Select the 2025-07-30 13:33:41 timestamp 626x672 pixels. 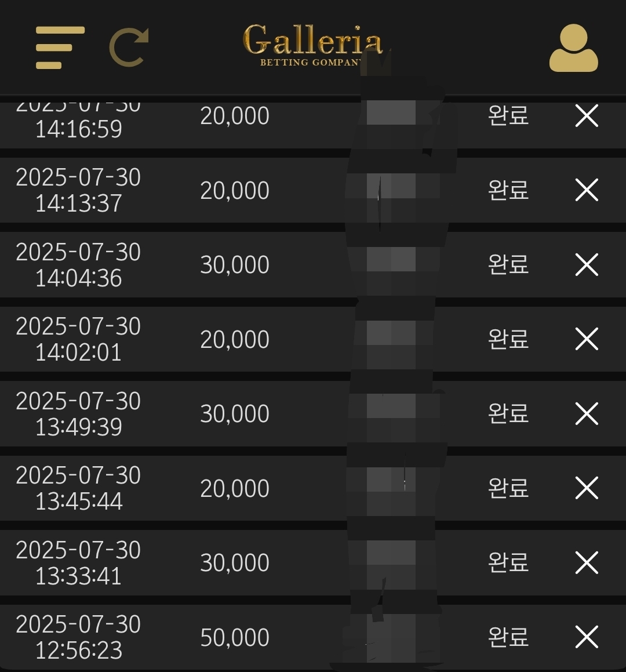[x=78, y=563]
